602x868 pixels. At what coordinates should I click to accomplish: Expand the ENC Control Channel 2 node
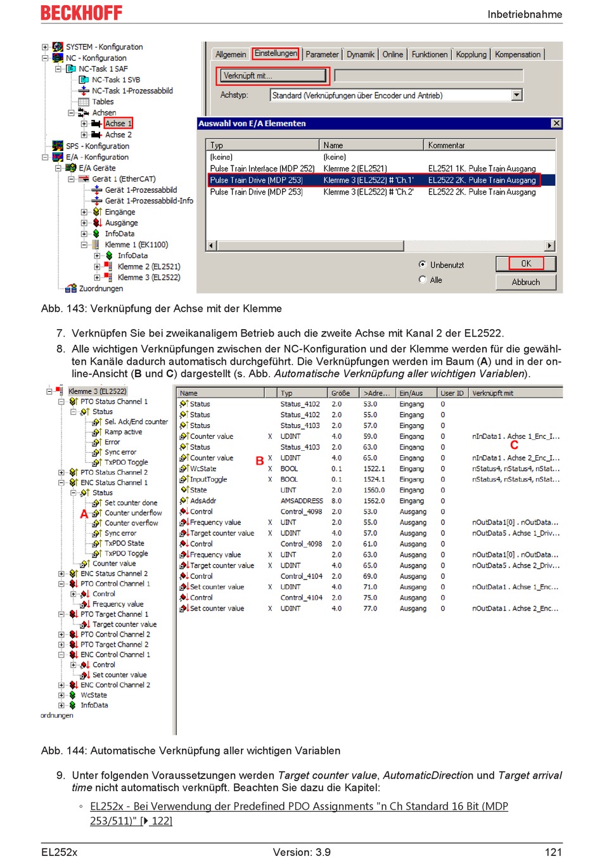[61, 685]
